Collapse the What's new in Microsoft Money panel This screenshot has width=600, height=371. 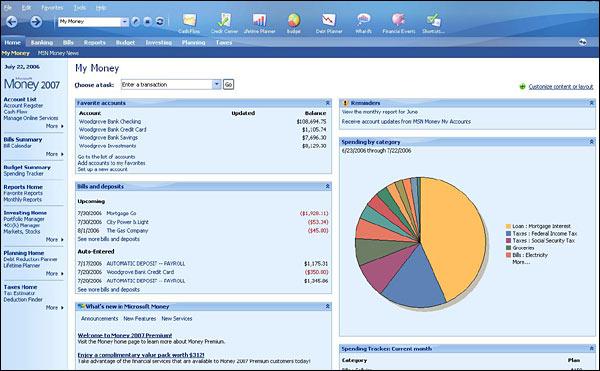tap(328, 306)
